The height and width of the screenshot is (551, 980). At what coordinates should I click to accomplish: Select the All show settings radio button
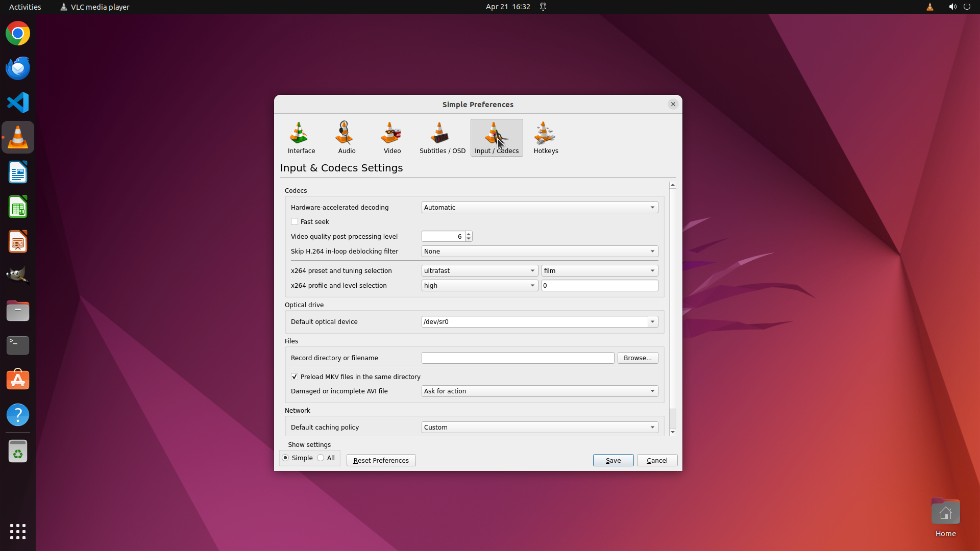(x=321, y=458)
